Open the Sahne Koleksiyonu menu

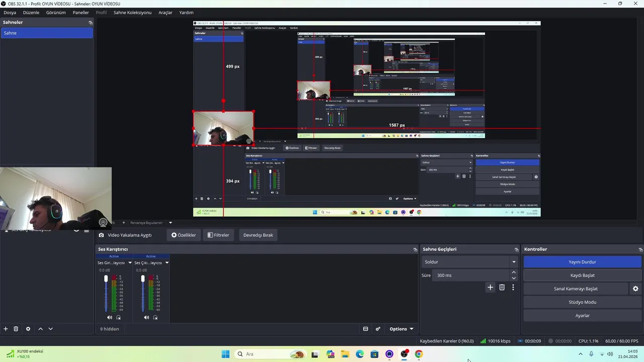coord(132,13)
